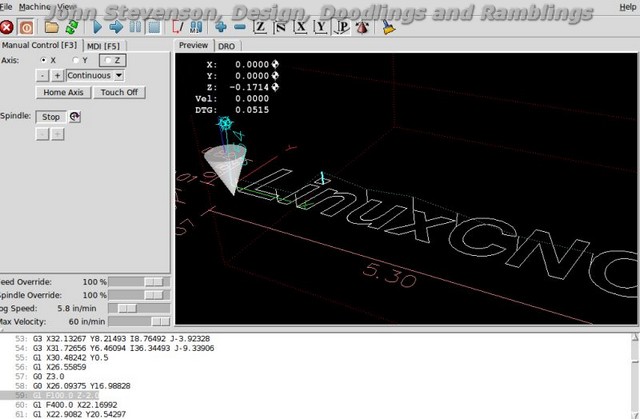Switch to X side view

tap(301, 27)
